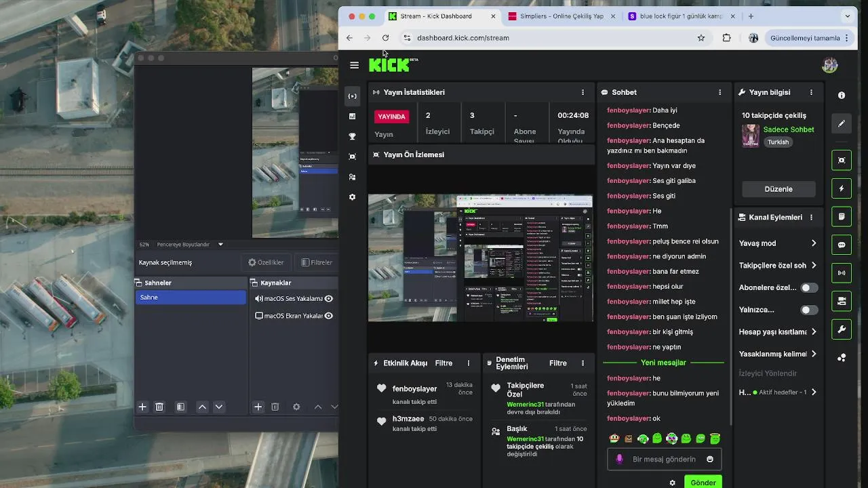Open the Kanal Eylemleri three-dot menu

coord(811,218)
